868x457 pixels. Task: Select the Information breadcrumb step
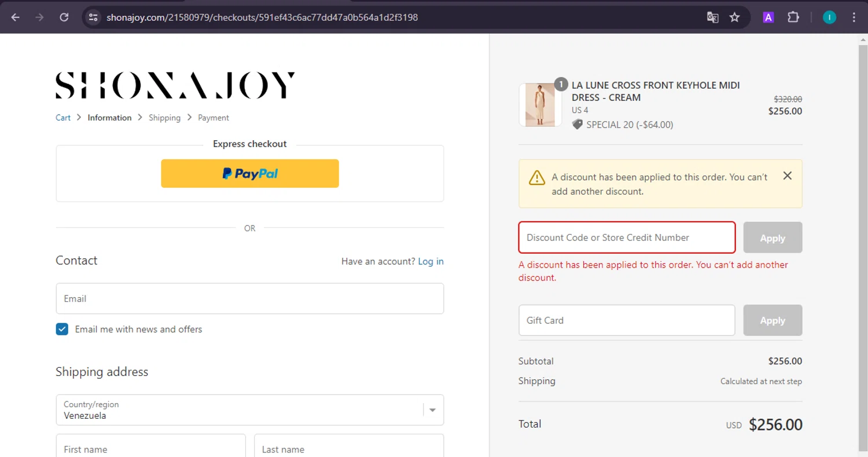[110, 118]
